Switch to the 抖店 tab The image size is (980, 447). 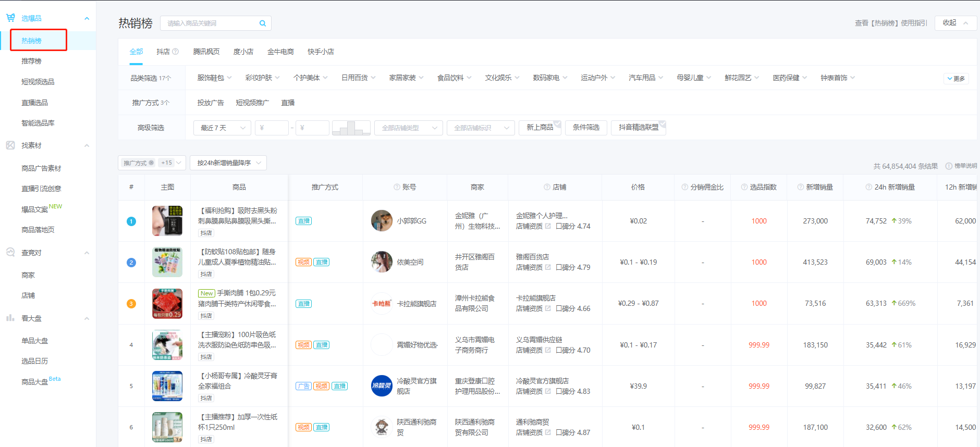tap(163, 52)
